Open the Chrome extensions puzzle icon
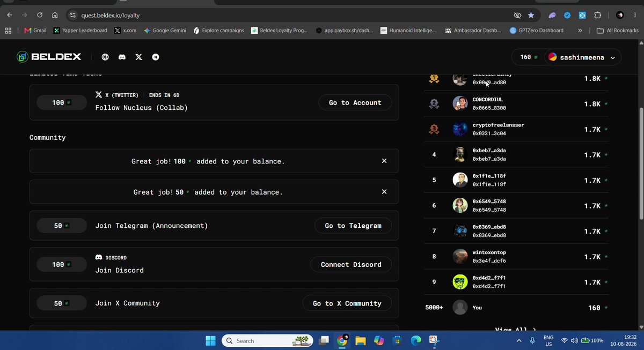Viewport: 644px width, 350px height. tap(598, 15)
